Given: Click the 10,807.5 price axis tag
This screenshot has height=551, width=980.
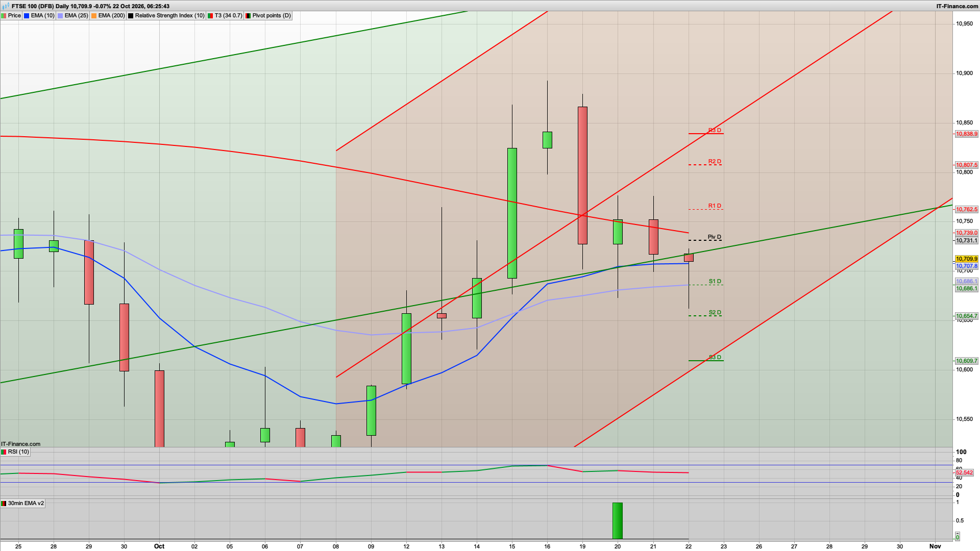Looking at the screenshot, I should (966, 165).
